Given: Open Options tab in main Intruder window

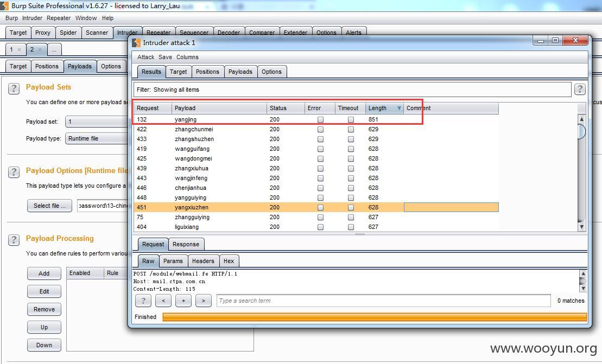Looking at the screenshot, I should click(x=111, y=66).
